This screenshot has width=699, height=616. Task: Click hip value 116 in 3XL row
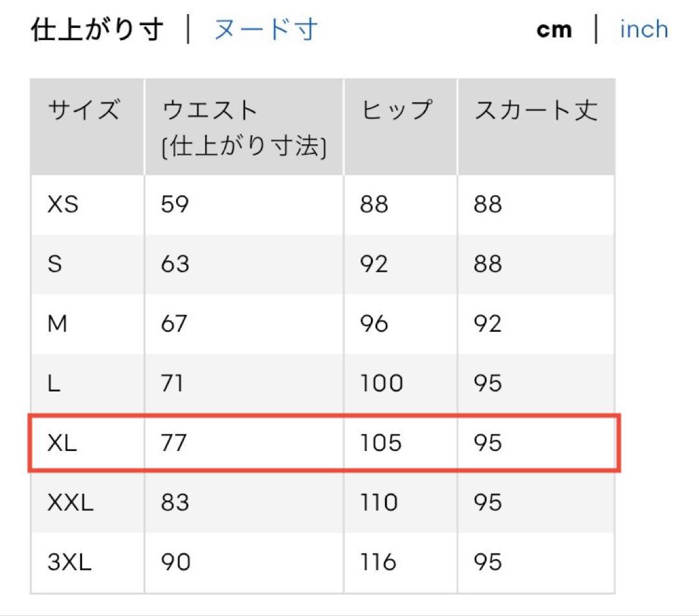378,562
